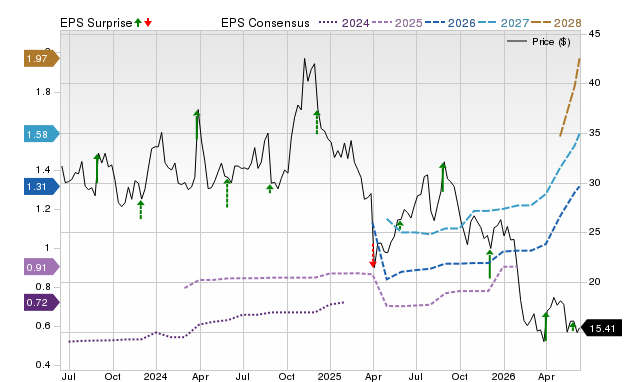Click the 2027 EPS consensus legend entry
The image size is (640, 382).
pyautogui.click(x=503, y=23)
